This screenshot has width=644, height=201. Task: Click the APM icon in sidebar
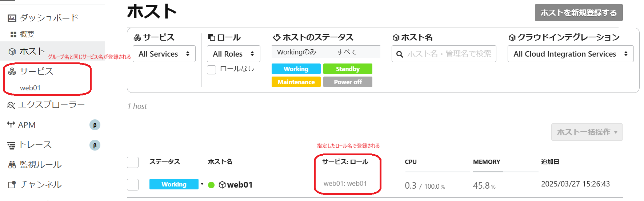click(x=11, y=124)
